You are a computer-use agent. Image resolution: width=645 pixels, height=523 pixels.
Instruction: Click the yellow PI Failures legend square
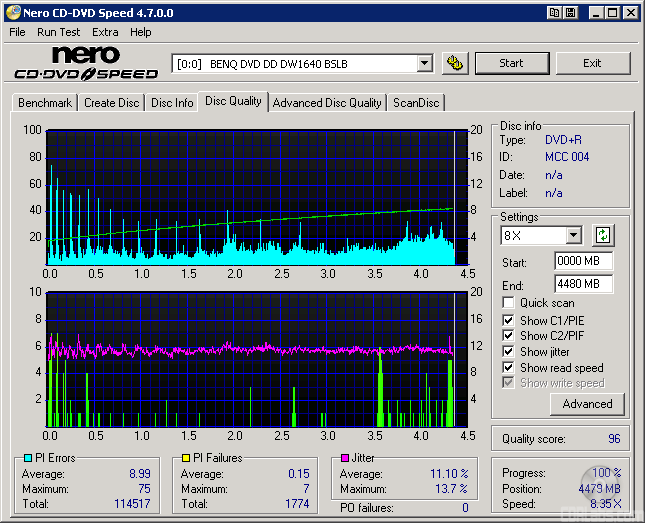click(x=185, y=458)
